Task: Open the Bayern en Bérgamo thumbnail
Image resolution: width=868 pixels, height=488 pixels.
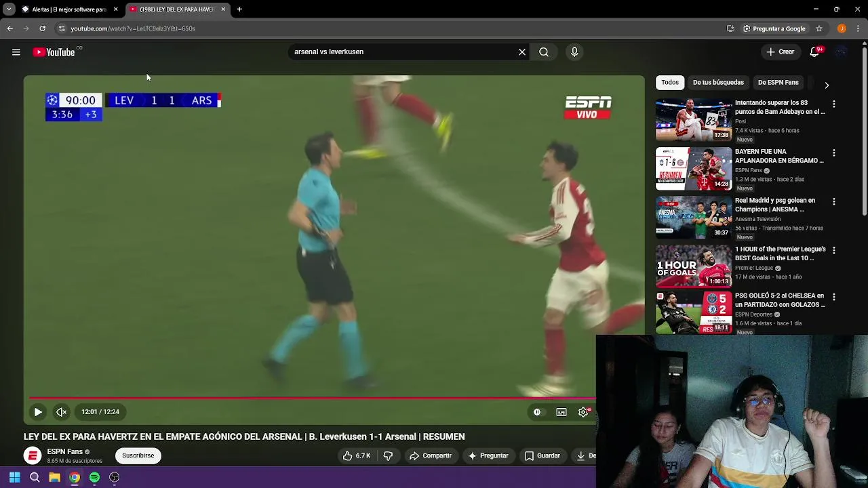Action: 694,169
